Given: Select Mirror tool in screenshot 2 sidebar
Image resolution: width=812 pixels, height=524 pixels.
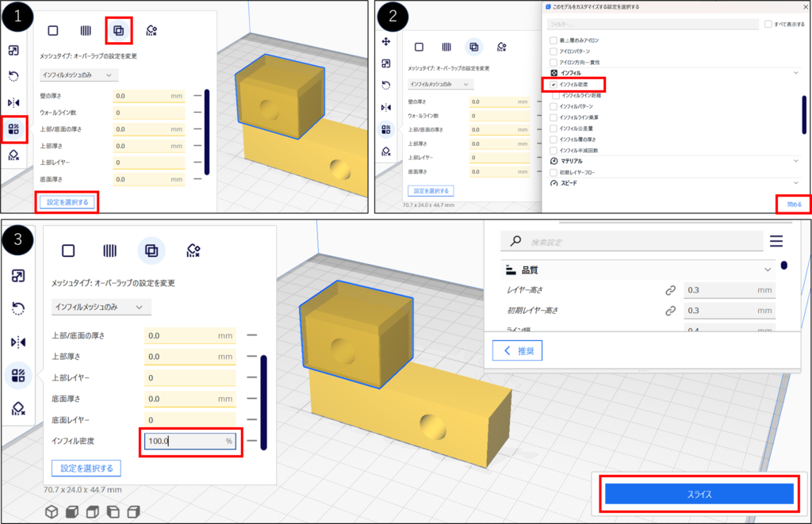Looking at the screenshot, I should tap(386, 107).
